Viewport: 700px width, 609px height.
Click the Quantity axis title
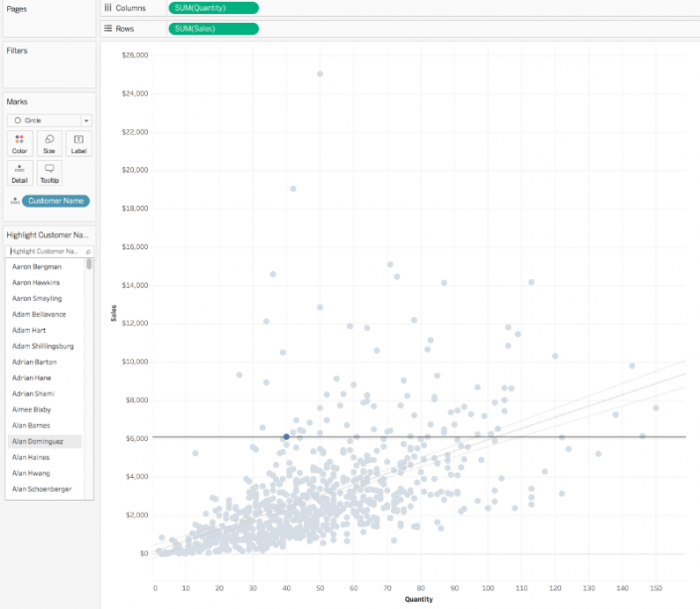(419, 599)
